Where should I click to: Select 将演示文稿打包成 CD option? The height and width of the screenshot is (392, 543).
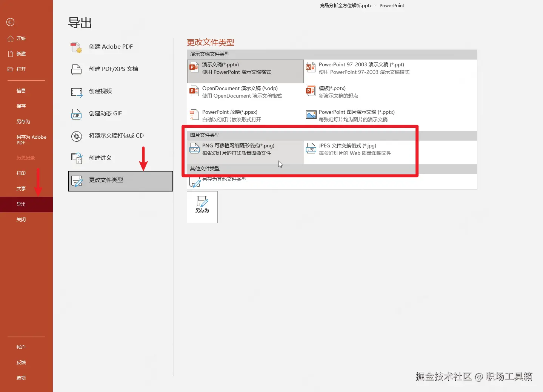point(121,136)
